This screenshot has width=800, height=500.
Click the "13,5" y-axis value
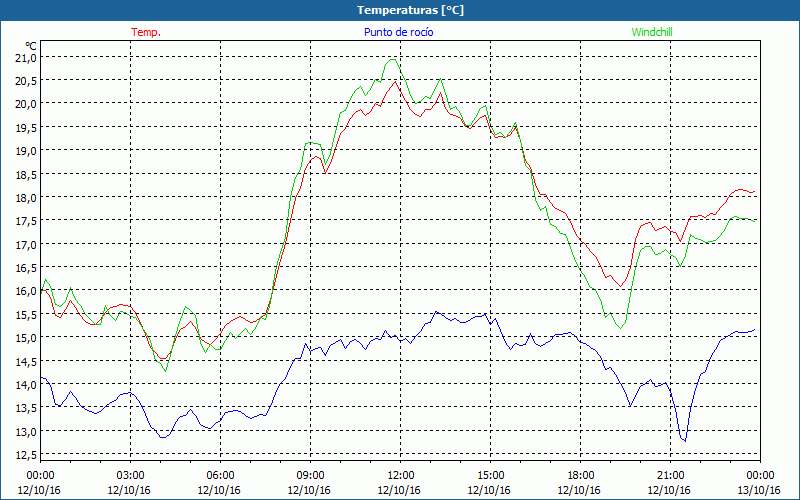[x=28, y=408]
